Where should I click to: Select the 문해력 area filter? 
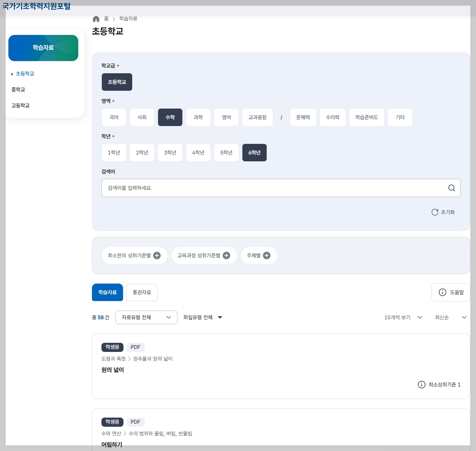click(303, 117)
